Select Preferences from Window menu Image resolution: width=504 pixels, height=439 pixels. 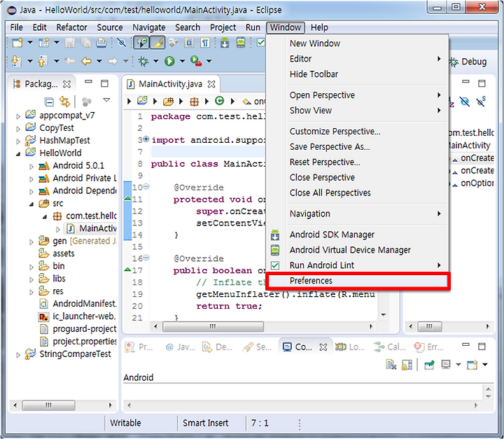[x=358, y=281]
